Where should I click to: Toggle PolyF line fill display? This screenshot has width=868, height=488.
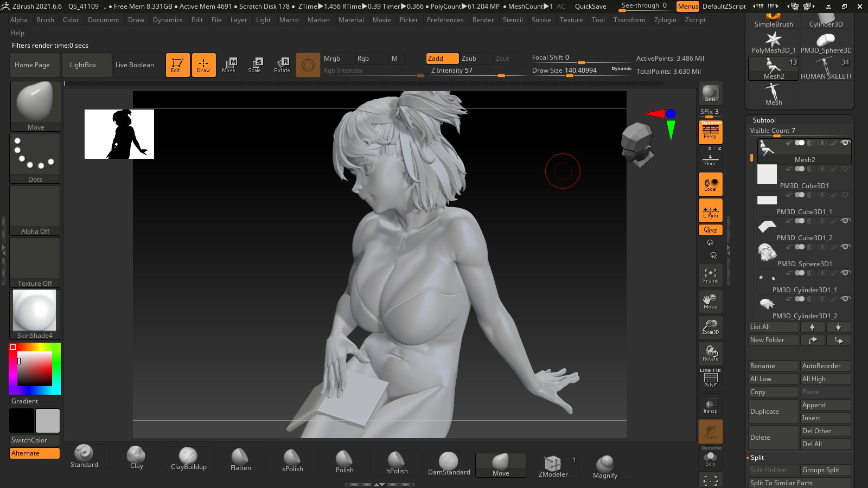[710, 378]
